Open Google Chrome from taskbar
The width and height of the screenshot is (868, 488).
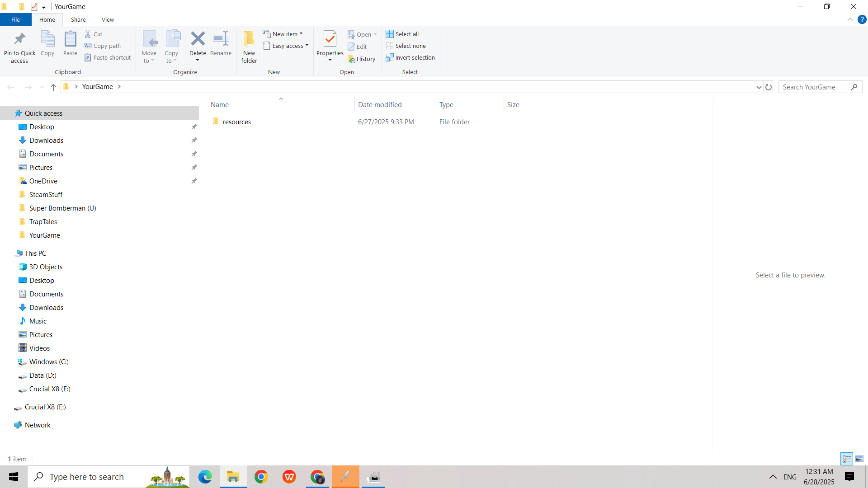tap(261, 477)
